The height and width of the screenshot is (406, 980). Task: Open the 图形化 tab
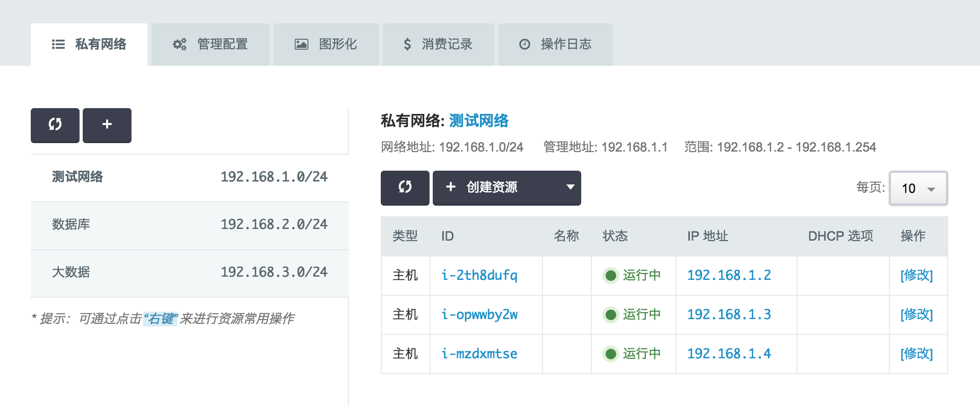coord(326,45)
